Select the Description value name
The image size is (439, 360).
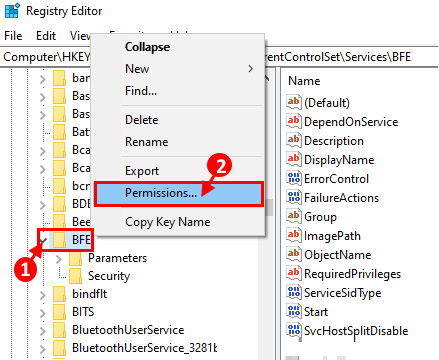click(x=334, y=141)
